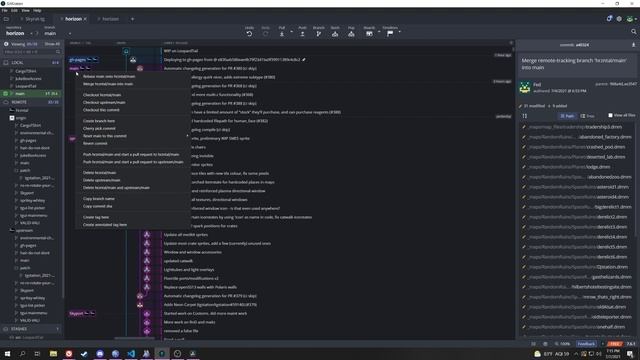
Task: Open the tradership3.dmm file in the changed files list
Action: coord(577,127)
